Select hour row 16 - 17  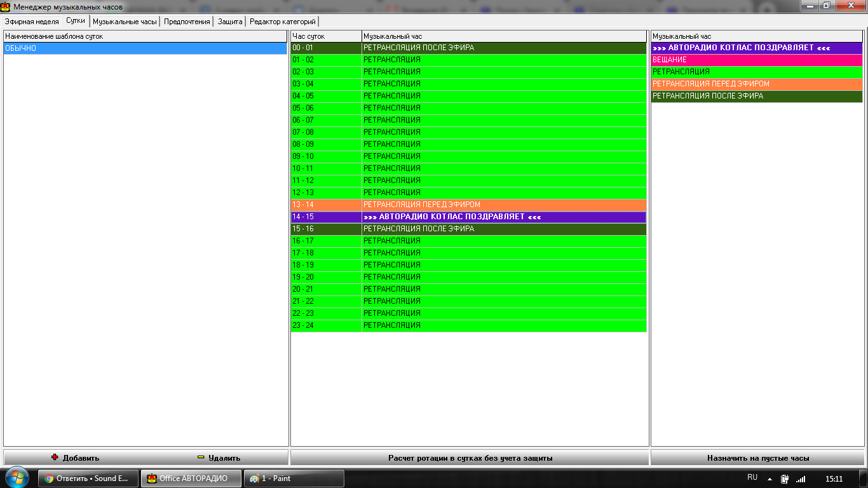click(x=468, y=241)
